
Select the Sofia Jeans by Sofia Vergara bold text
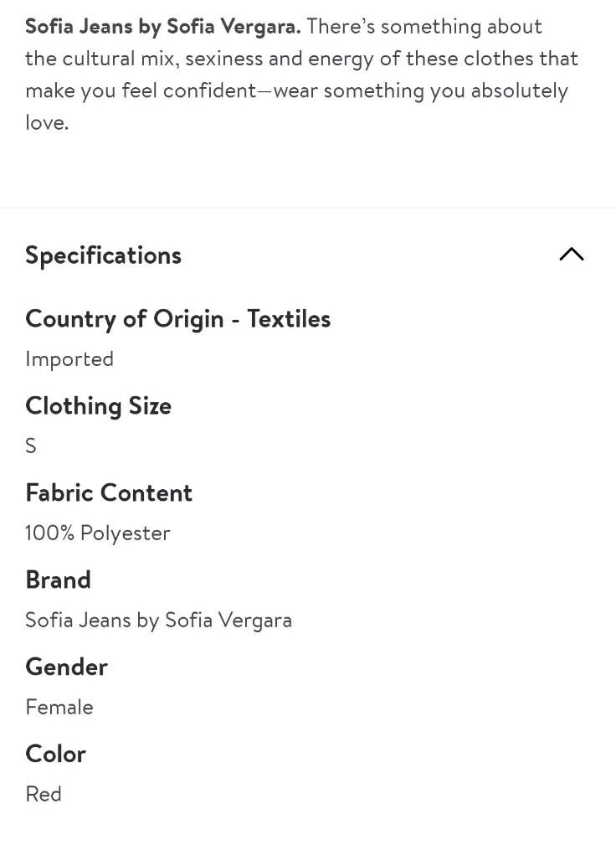pos(163,27)
